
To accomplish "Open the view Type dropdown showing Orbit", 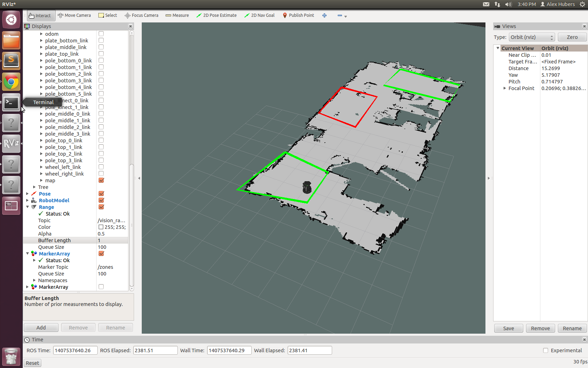I will (531, 37).
